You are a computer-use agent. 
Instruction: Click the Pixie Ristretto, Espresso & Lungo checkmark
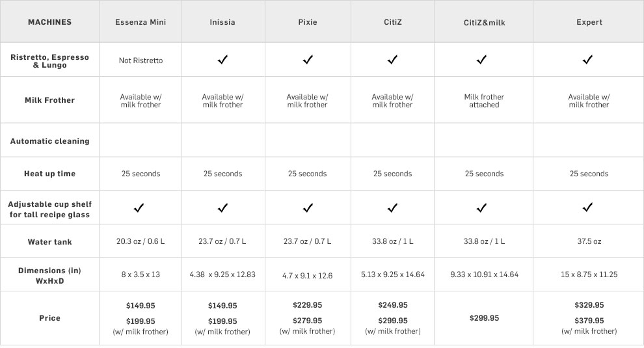[x=308, y=60]
